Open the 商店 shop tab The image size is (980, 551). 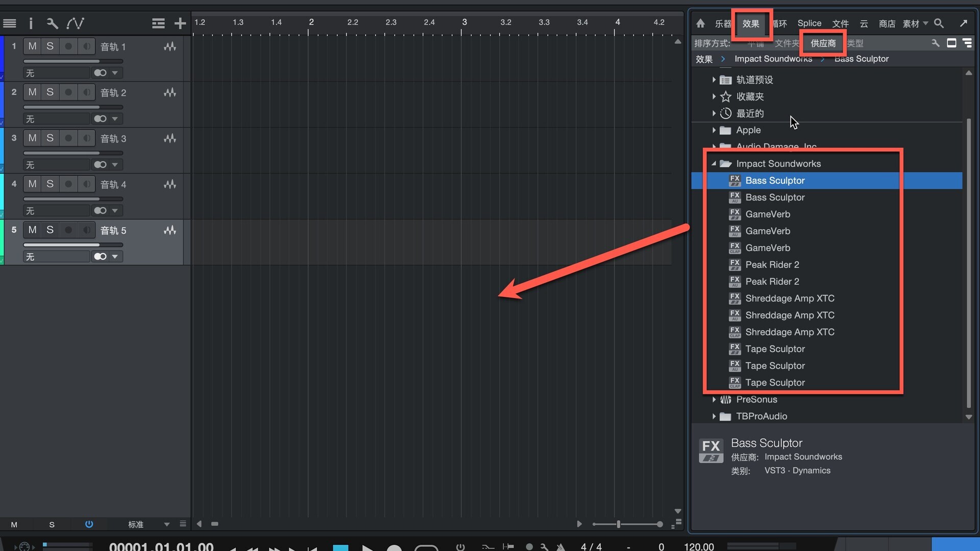coord(887,23)
